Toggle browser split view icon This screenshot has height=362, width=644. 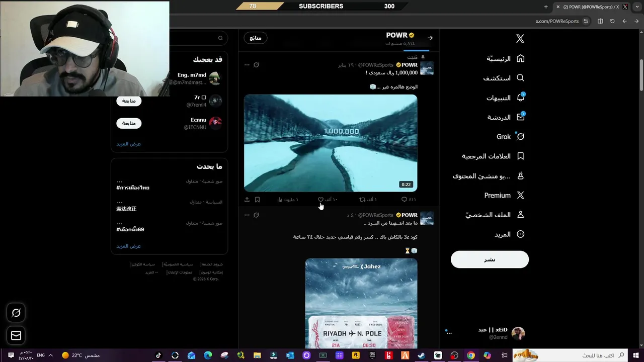600,21
